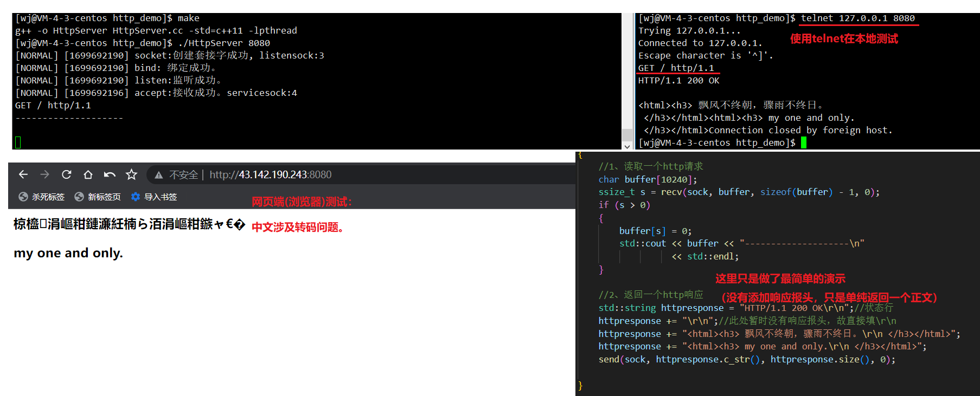
Task: Click the "send(sock, httpresponse.c_str()" code line
Action: (747, 359)
